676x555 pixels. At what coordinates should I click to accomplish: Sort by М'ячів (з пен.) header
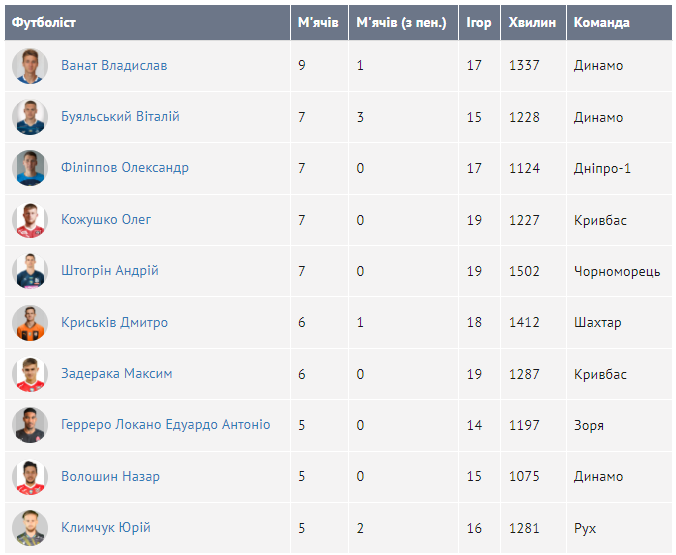[402, 22]
